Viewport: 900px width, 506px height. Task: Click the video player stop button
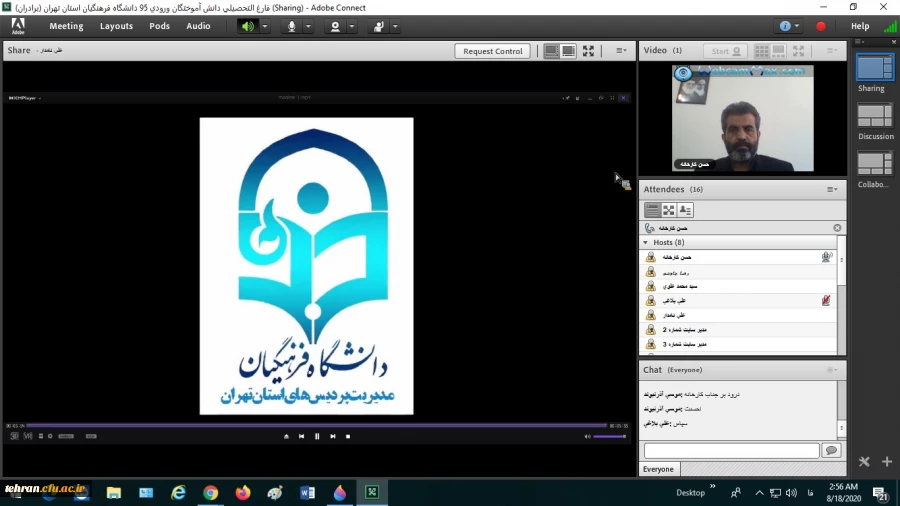[348, 437]
